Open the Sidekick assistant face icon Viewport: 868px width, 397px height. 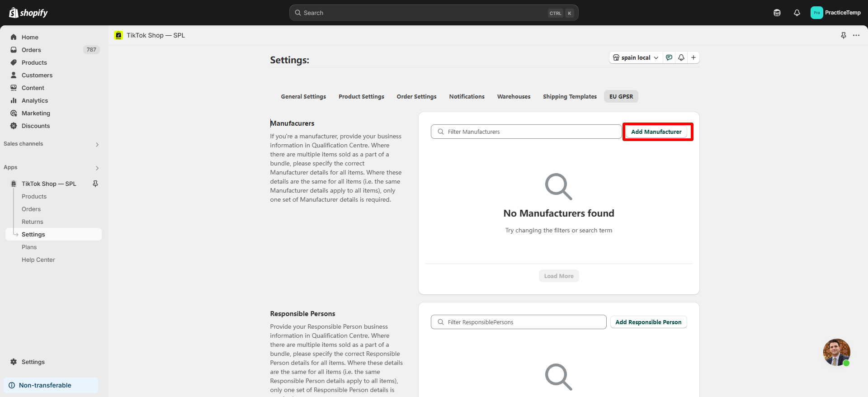pyautogui.click(x=777, y=13)
